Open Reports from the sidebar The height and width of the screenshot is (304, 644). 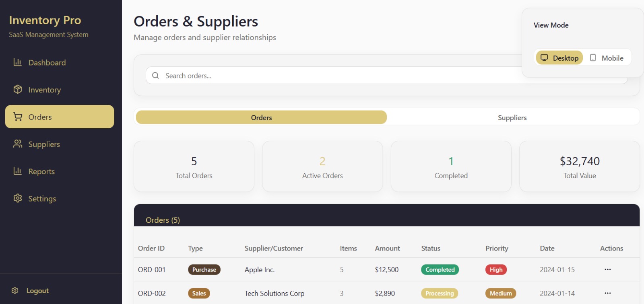[41, 171]
